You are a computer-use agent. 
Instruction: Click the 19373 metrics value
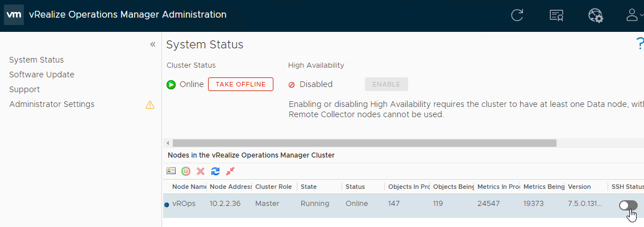click(x=534, y=204)
